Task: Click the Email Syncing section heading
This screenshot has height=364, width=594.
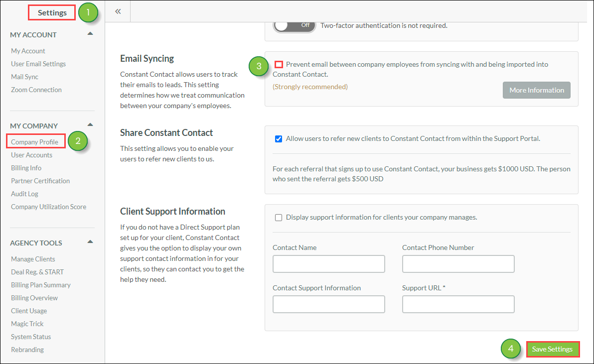Action: pos(147,59)
